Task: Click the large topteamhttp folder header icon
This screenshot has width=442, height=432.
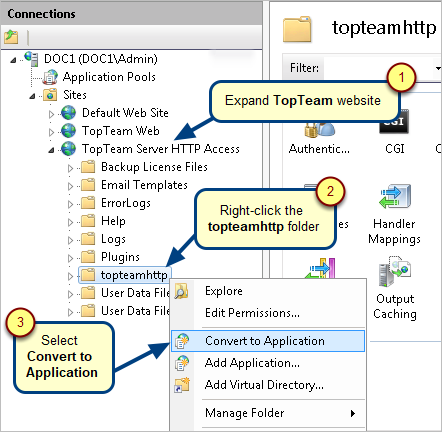Action: click(297, 29)
